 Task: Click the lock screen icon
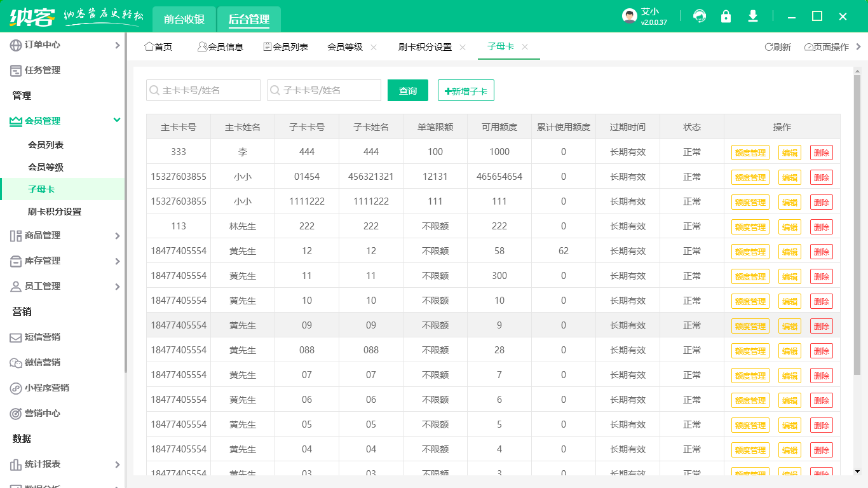pos(726,17)
